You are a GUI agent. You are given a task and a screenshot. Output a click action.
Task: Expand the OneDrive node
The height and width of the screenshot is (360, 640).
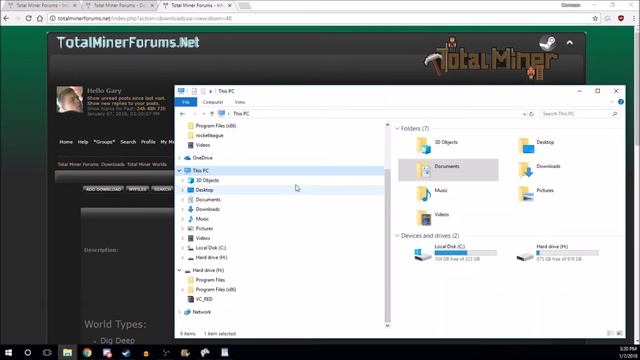179,158
